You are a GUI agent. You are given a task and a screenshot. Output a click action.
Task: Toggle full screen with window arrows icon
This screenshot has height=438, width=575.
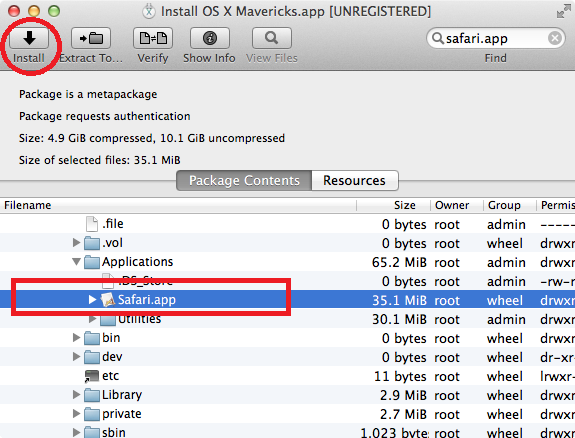[x=564, y=11]
